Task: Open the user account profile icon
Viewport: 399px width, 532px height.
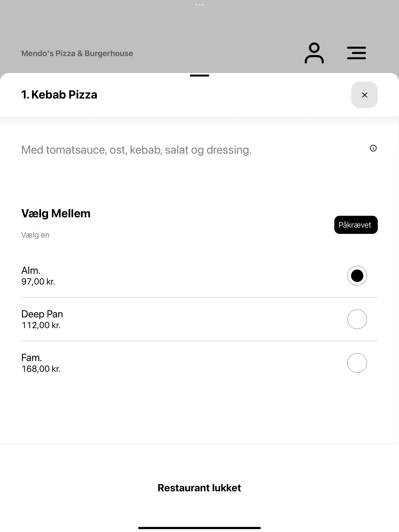Action: click(x=314, y=53)
